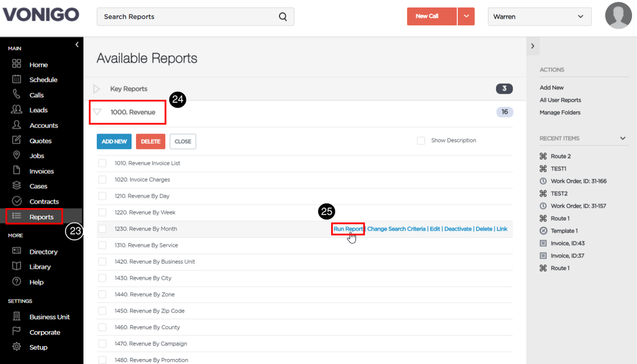The width and height of the screenshot is (637, 364).
Task: Click the Run Report link
Action: tap(348, 228)
